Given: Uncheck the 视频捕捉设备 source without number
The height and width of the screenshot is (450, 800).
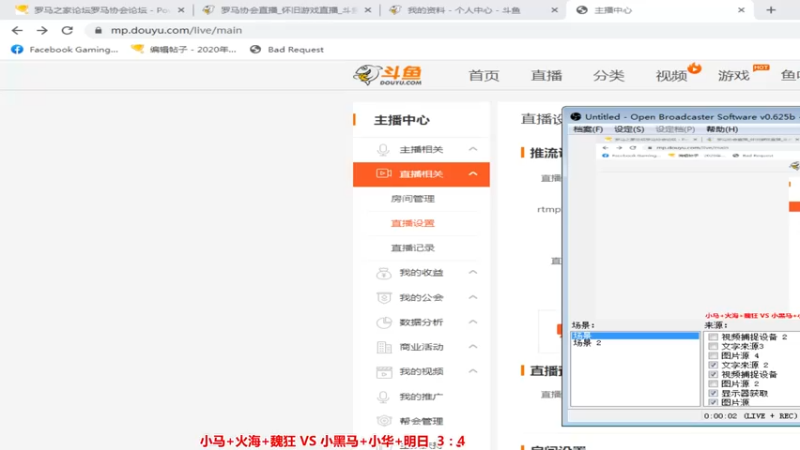Looking at the screenshot, I should tap(713, 374).
